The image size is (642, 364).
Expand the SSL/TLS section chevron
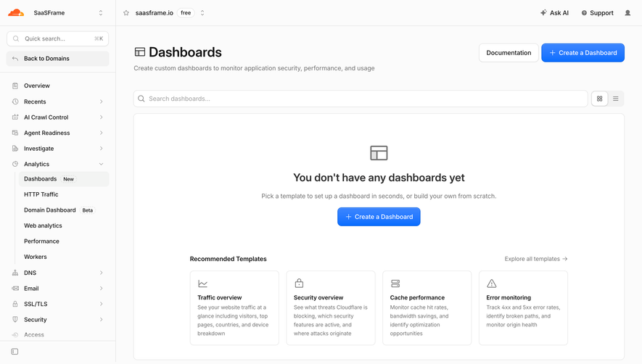tap(101, 304)
